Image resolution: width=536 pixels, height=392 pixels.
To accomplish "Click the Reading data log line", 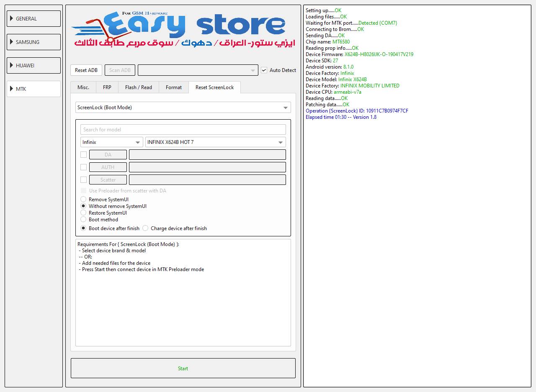I will tap(327, 98).
